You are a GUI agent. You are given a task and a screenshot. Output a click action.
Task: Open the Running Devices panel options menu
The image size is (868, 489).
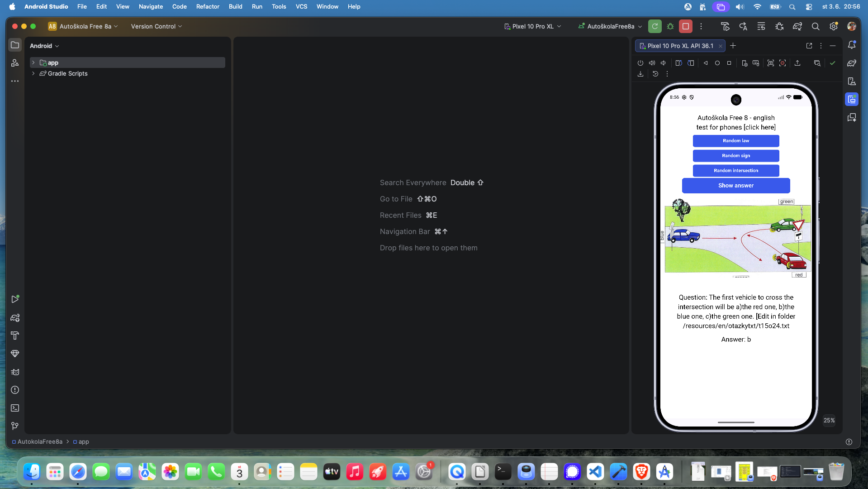[821, 46]
